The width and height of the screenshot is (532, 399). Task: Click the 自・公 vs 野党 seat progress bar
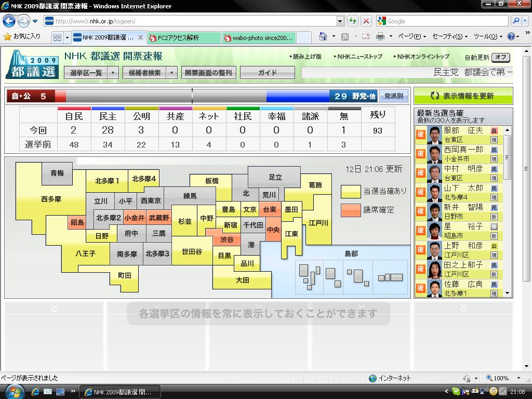(192, 96)
